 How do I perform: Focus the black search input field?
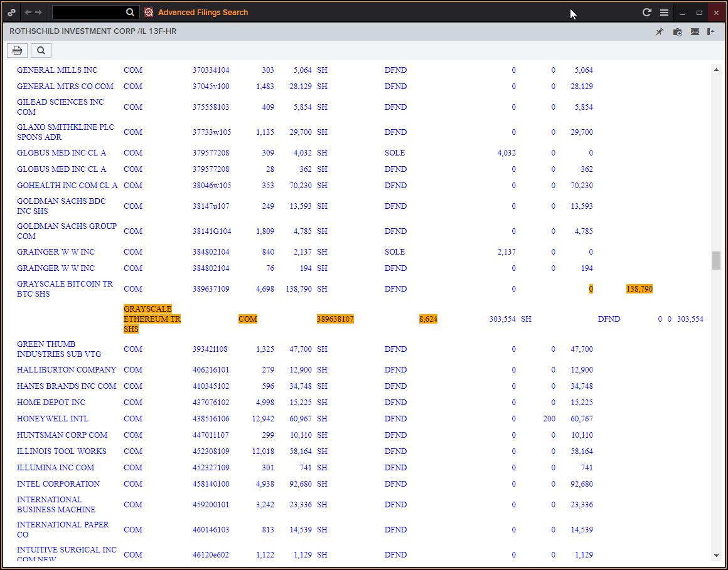(x=89, y=13)
